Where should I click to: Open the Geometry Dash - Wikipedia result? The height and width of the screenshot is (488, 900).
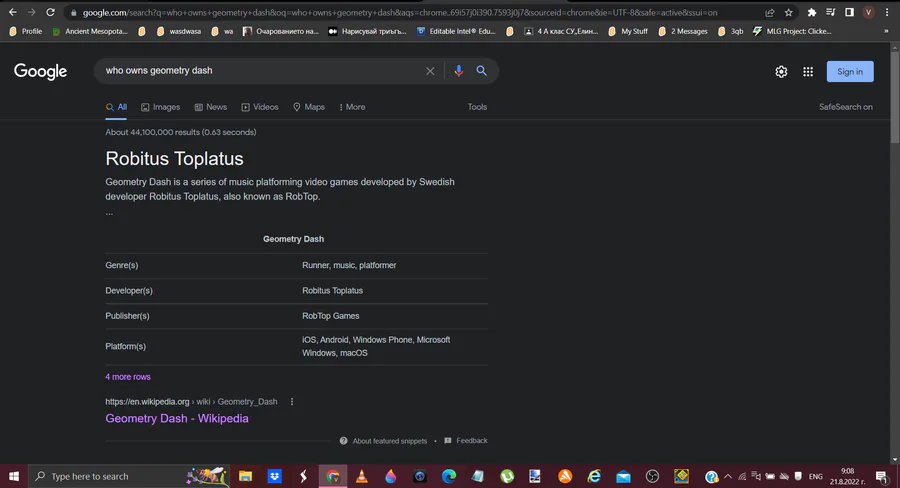coord(177,419)
